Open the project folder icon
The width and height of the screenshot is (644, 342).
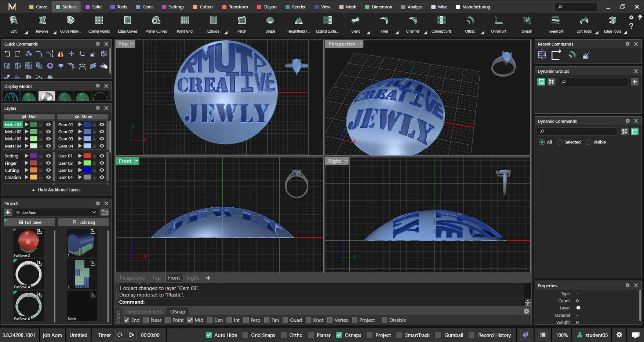click(x=105, y=212)
